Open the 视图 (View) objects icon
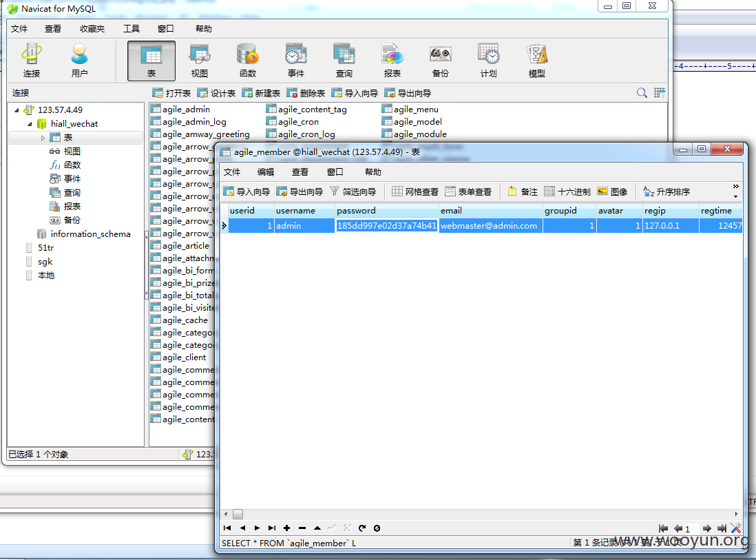The height and width of the screenshot is (560, 756). pos(200,61)
